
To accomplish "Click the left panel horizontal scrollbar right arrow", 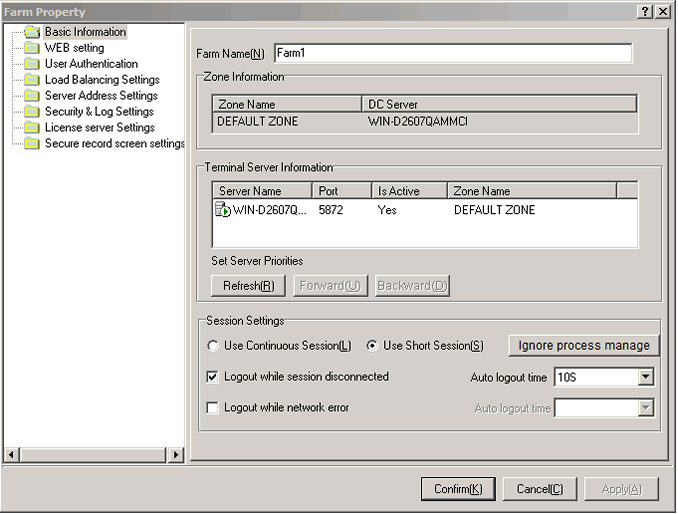I will click(176, 455).
